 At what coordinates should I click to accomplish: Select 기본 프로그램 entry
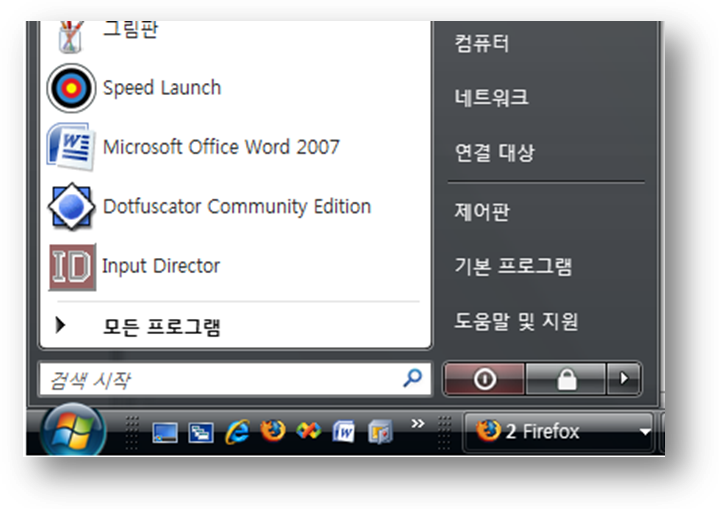click(513, 266)
